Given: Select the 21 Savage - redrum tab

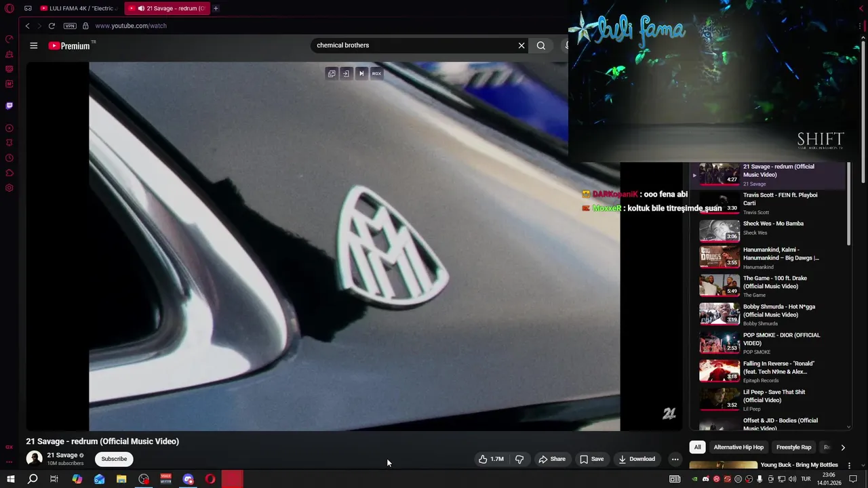Looking at the screenshot, I should point(167,8).
